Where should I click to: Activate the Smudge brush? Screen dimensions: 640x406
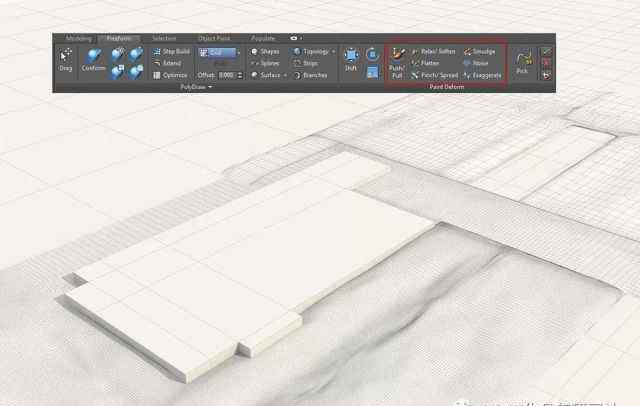(x=479, y=51)
